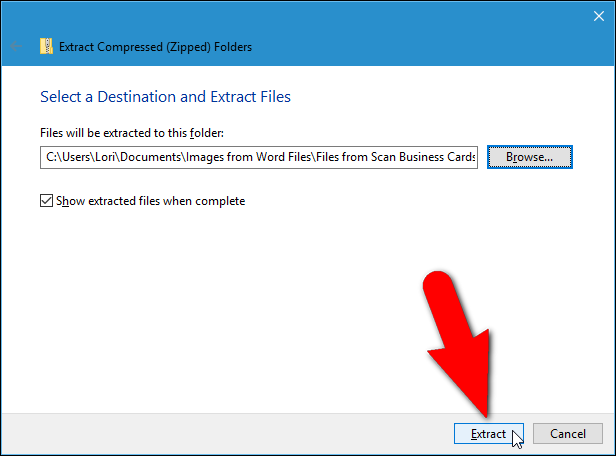Click the "Extract Compressed (Zipped) Folders" title text
Viewport: 616px width, 456px height.
[x=155, y=46]
